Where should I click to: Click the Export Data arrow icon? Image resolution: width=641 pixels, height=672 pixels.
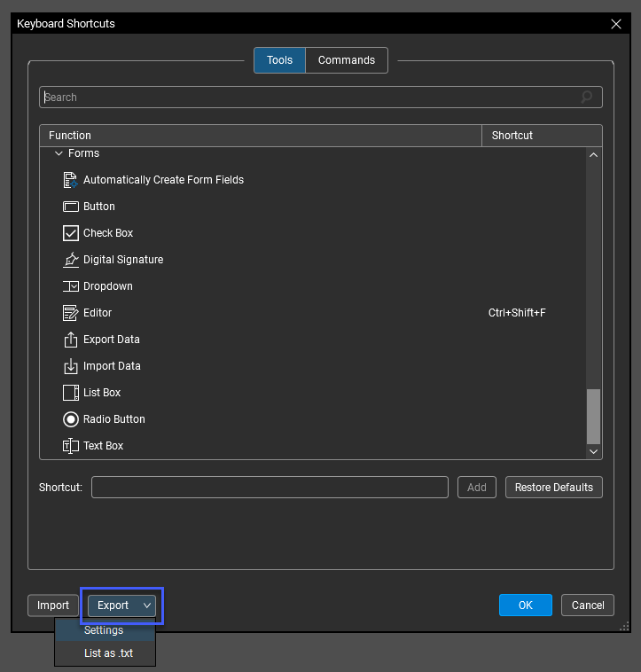pyautogui.click(x=71, y=340)
